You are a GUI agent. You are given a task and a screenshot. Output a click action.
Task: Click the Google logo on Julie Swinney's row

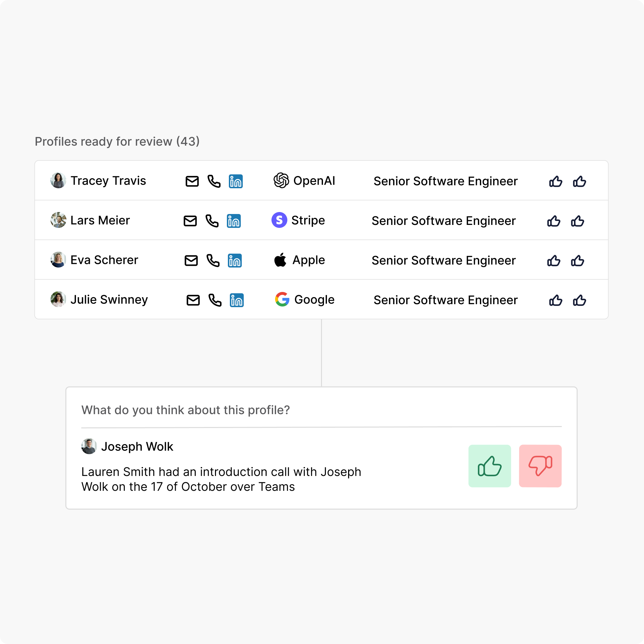tap(282, 300)
